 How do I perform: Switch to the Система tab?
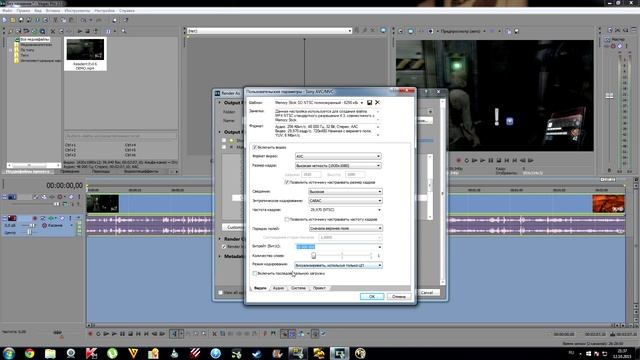pyautogui.click(x=298, y=288)
